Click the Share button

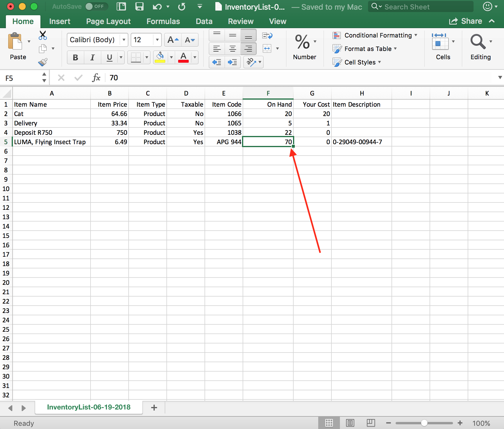pyautogui.click(x=466, y=21)
